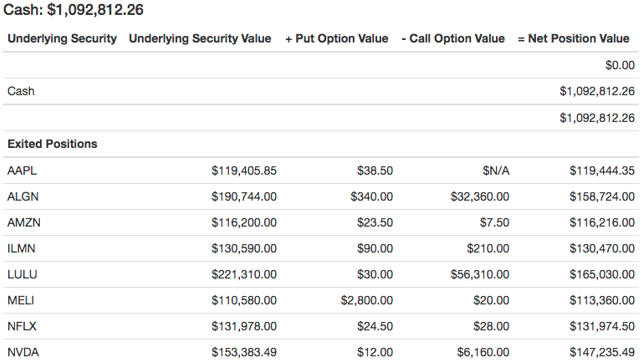The width and height of the screenshot is (641, 363).
Task: Click the MELI ticker cell
Action: tap(21, 300)
